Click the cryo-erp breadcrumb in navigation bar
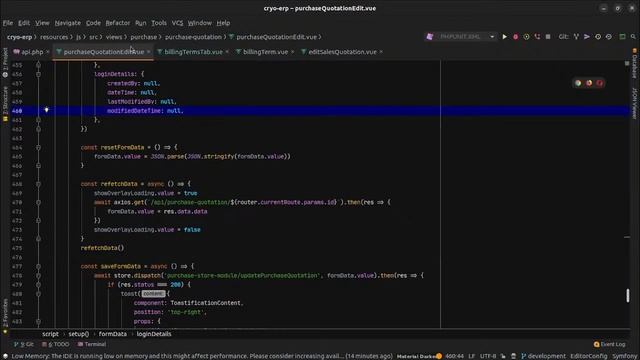Viewport: 640px width, 360px height. (19, 37)
